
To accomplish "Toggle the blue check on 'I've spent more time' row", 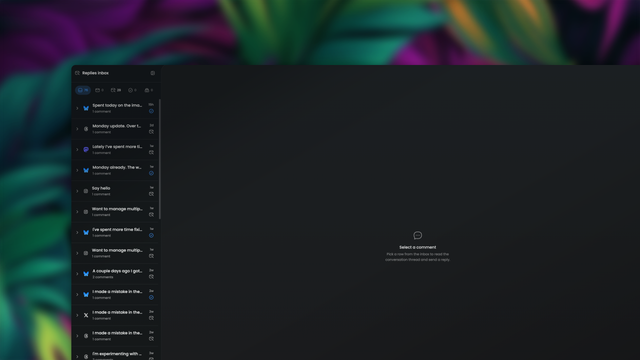I will [x=151, y=236].
